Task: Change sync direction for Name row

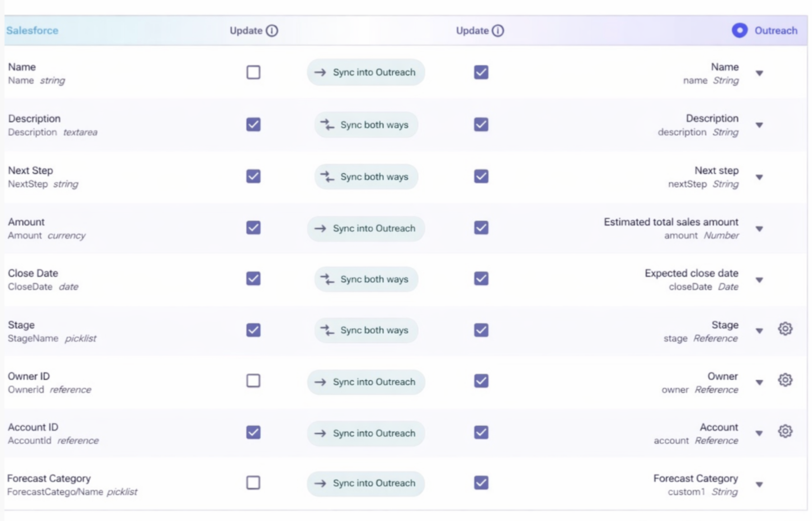Action: coord(366,72)
